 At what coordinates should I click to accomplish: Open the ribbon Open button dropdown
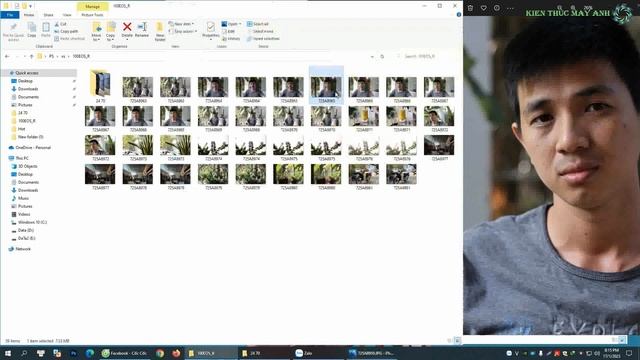(x=240, y=24)
